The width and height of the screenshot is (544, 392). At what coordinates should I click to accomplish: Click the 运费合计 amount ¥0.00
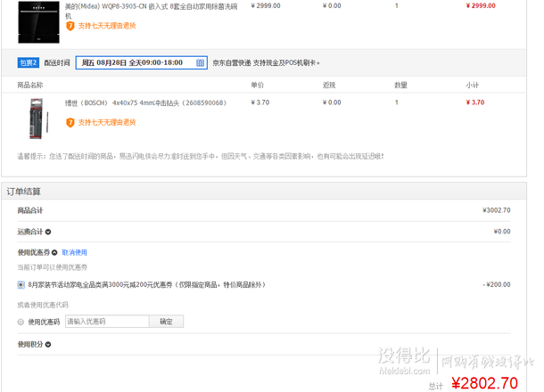click(502, 232)
